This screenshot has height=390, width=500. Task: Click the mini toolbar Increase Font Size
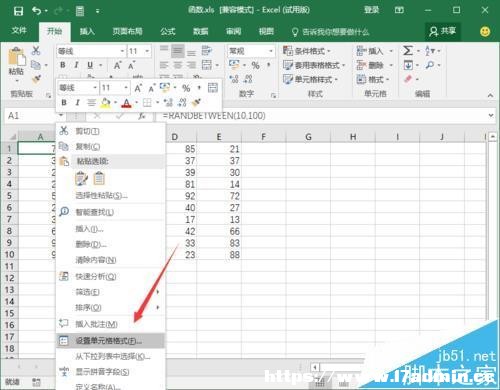point(138,88)
